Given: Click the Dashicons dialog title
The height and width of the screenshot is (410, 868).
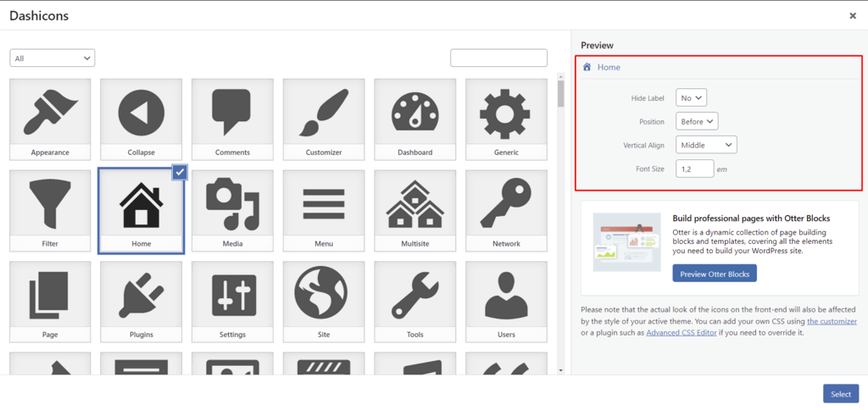Looking at the screenshot, I should 39,15.
